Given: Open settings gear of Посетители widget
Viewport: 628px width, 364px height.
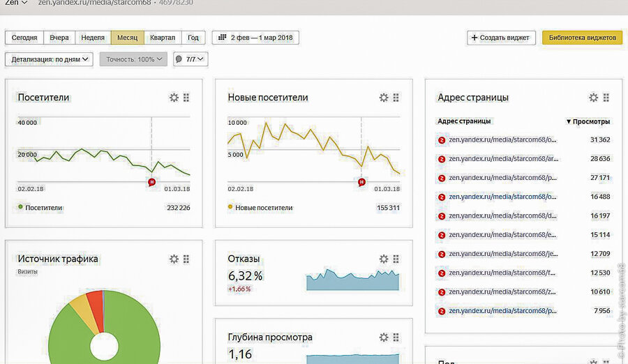Looking at the screenshot, I should [x=174, y=98].
